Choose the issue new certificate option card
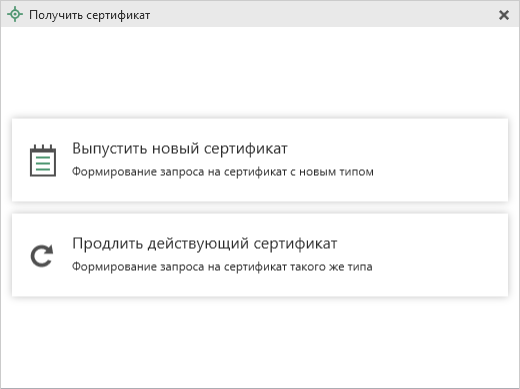The image size is (520, 389). 260,160
